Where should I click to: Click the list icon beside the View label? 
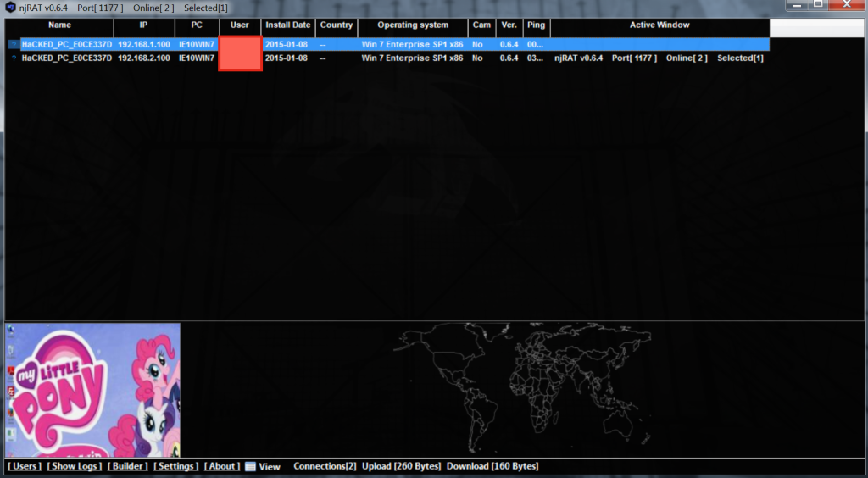point(250,466)
